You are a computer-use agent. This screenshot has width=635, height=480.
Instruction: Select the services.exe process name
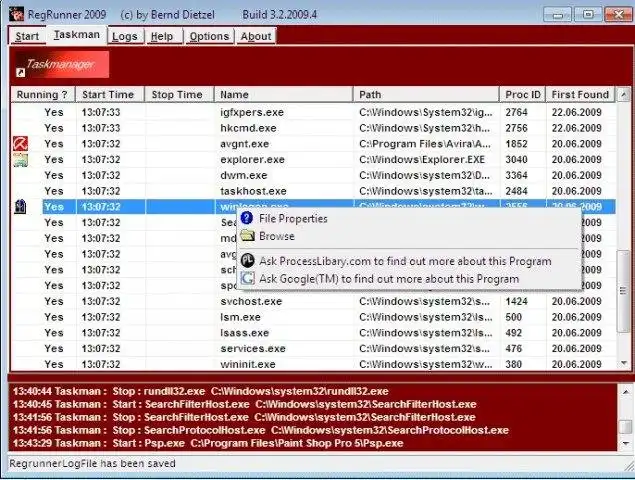(253, 349)
